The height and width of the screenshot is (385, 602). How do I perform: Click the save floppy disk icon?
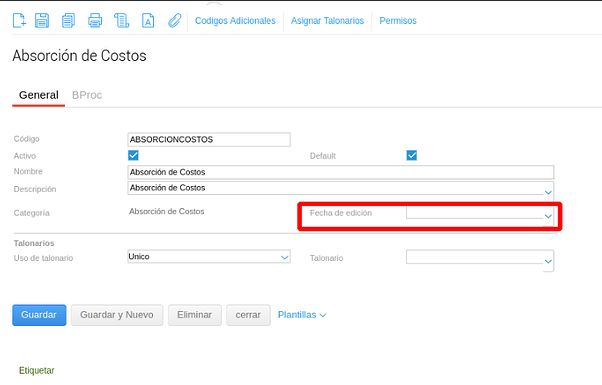42,20
